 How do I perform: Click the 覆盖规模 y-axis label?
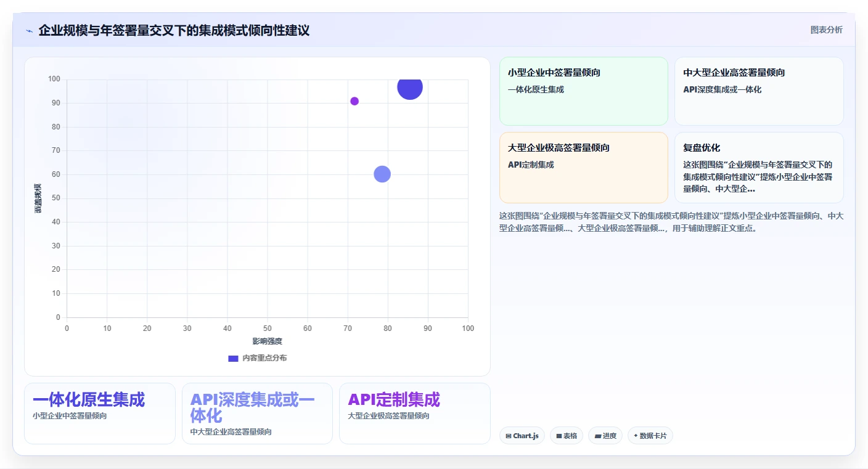[38, 198]
